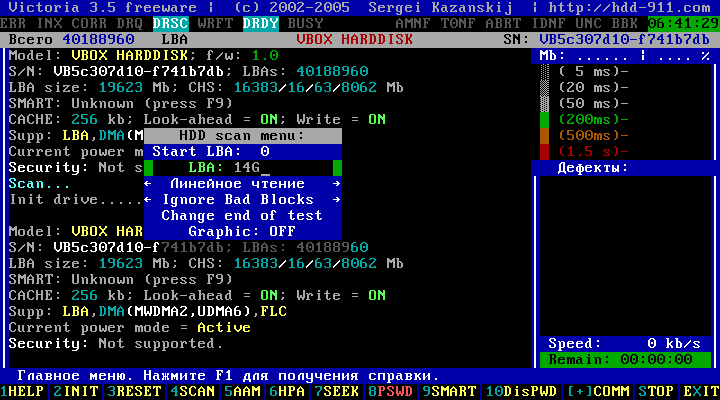The image size is (720, 400).
Task: Click the [+]COMM option
Action: pyautogui.click(x=599, y=392)
